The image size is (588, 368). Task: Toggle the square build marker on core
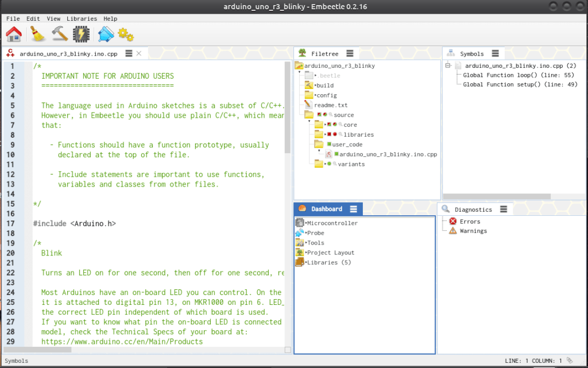coord(329,125)
